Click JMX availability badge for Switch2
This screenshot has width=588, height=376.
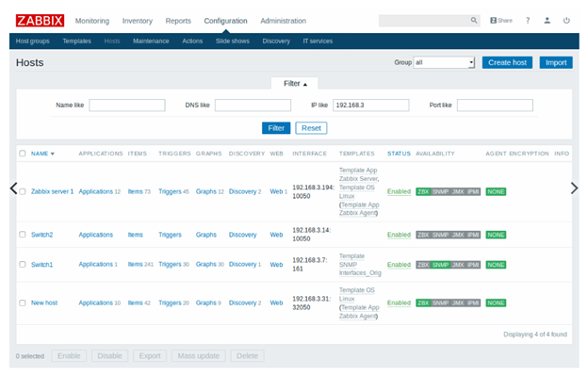(x=458, y=235)
